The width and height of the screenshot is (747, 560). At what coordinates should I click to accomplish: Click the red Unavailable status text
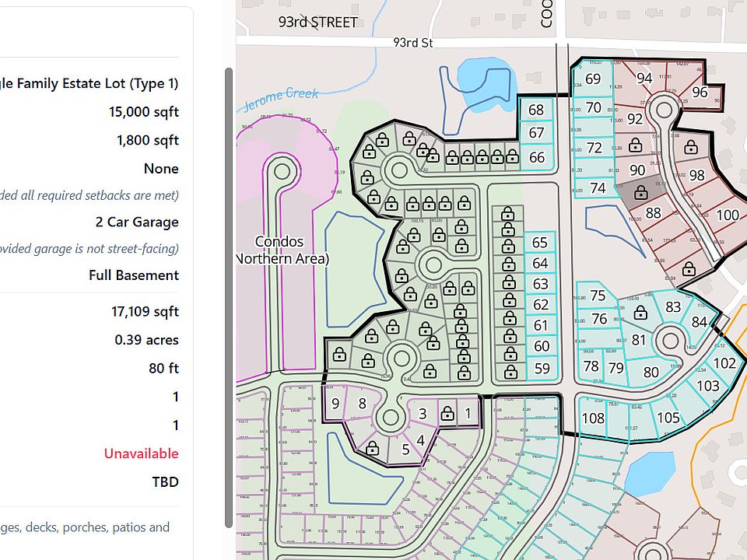(x=141, y=453)
